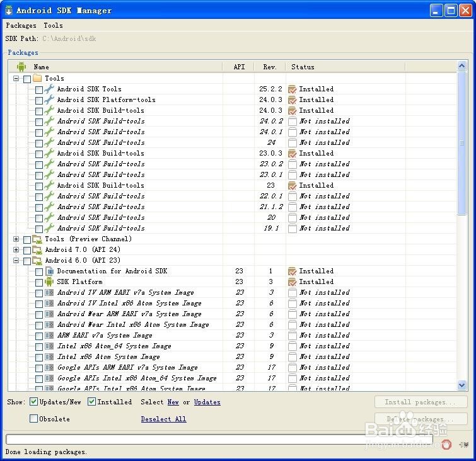The width and height of the screenshot is (476, 461).
Task: Click the New selection link
Action: [x=173, y=402]
